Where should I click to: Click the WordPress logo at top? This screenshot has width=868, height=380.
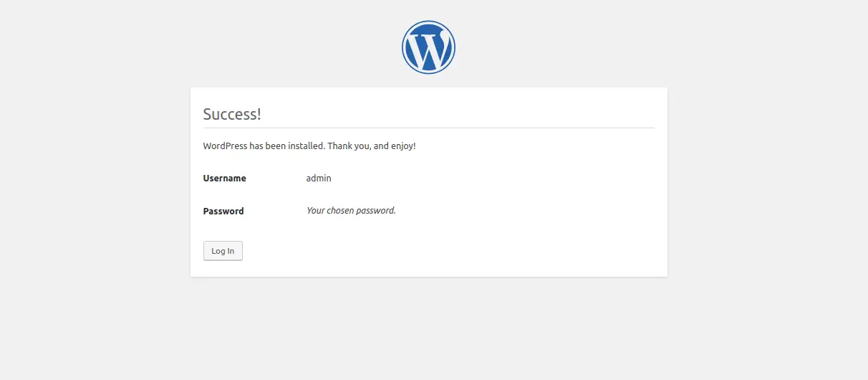[x=428, y=47]
